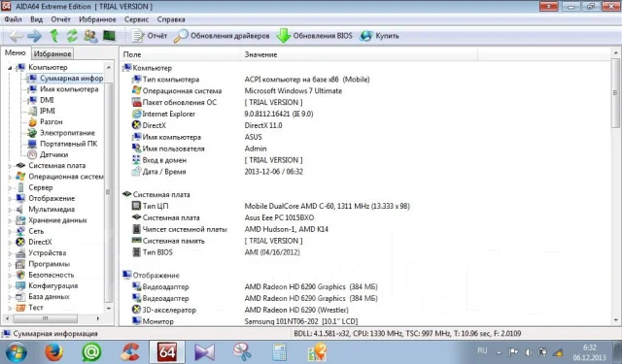Click Обновления BIOS in toolbar
Image resolution: width=622 pixels, height=364 pixels.
(315, 36)
